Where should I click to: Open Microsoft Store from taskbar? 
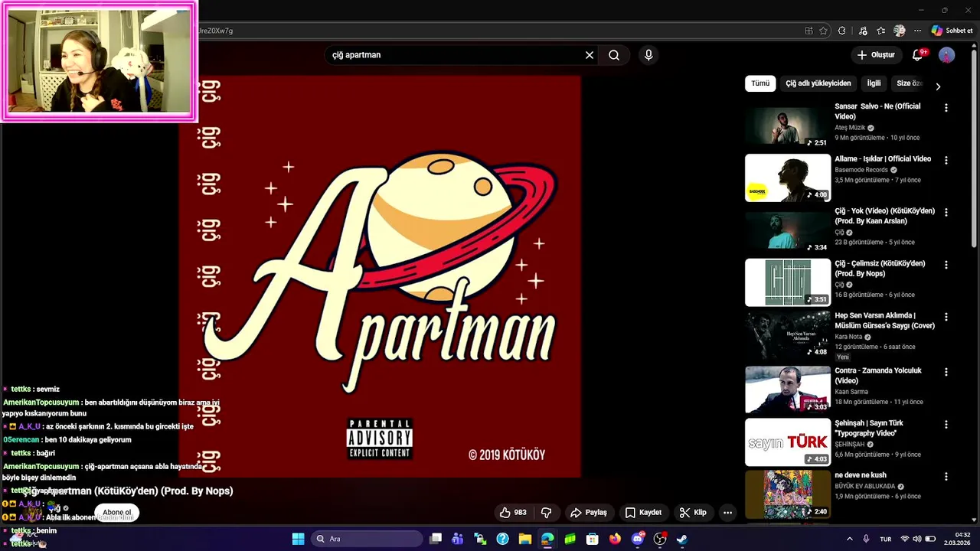coord(593,539)
